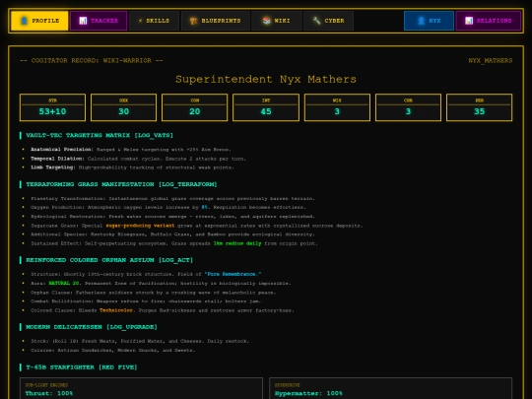
Task: Click the INT stat value 45
Action: [x=266, y=111]
